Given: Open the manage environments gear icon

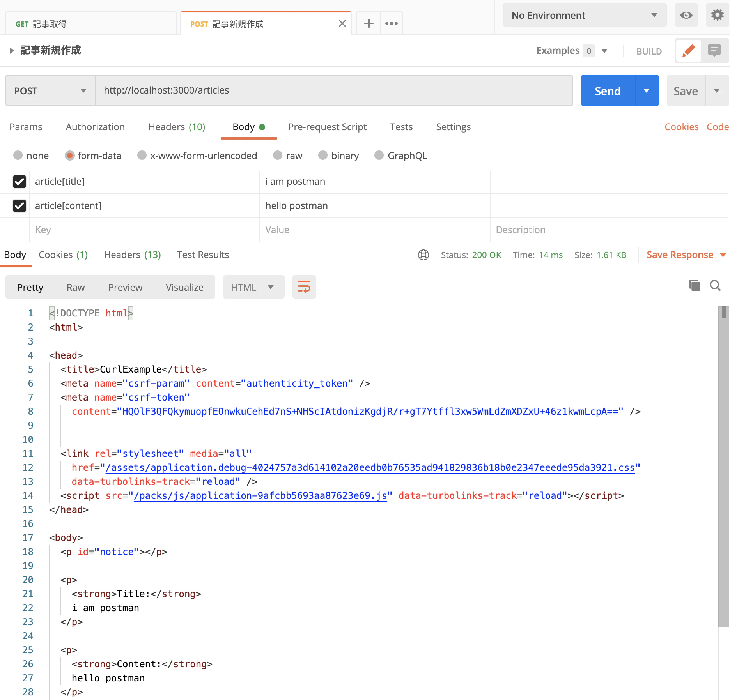Looking at the screenshot, I should (x=717, y=15).
